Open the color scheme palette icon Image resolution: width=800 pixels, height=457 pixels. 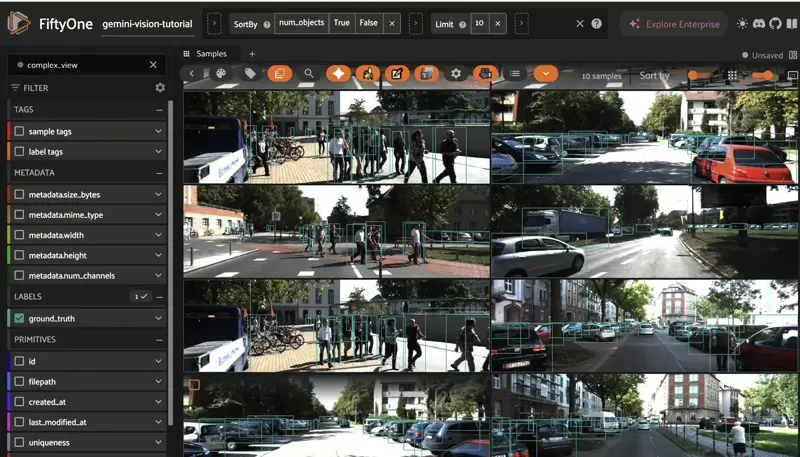pos(221,74)
